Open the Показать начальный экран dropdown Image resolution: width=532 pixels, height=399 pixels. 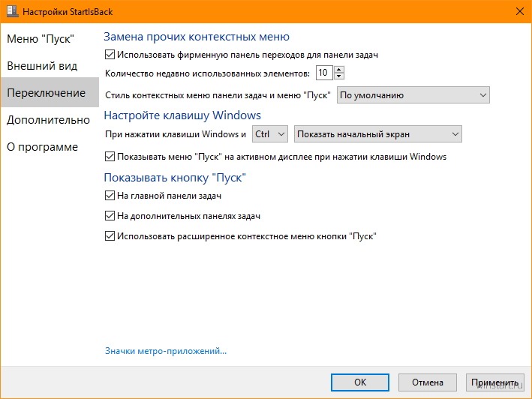tap(377, 134)
